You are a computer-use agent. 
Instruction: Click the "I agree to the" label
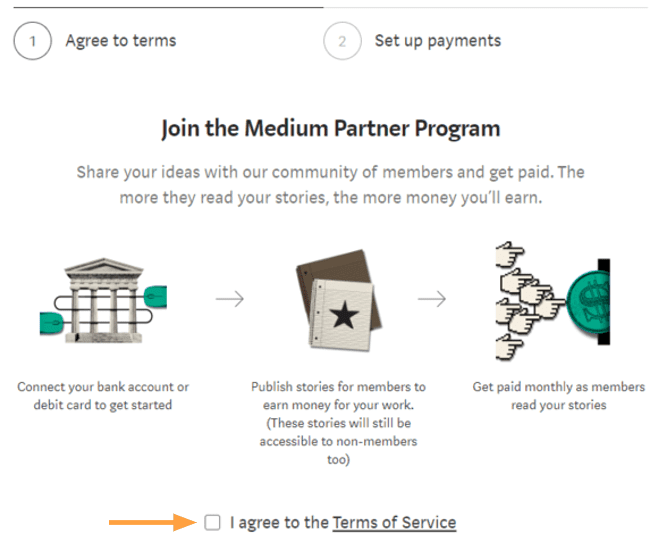coord(279,522)
